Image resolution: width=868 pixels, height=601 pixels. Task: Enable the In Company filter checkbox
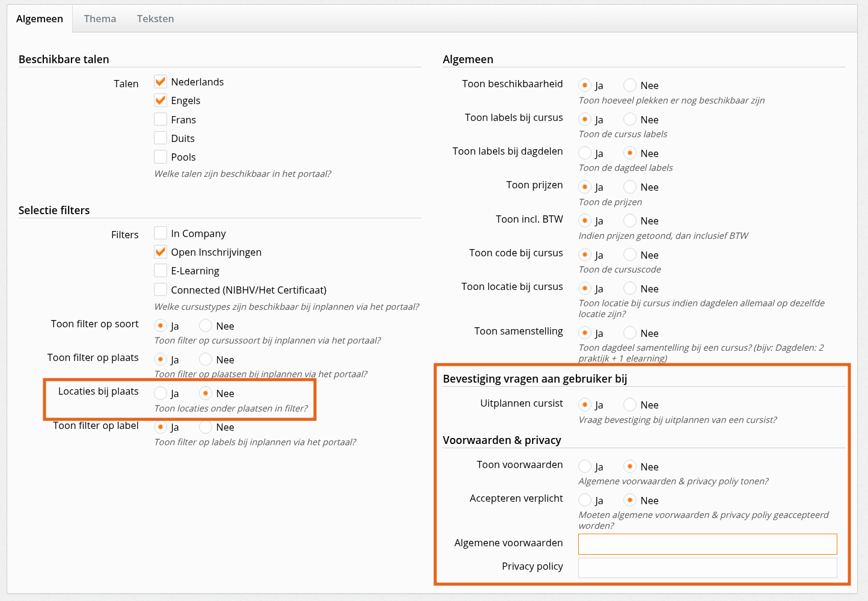coord(160,233)
